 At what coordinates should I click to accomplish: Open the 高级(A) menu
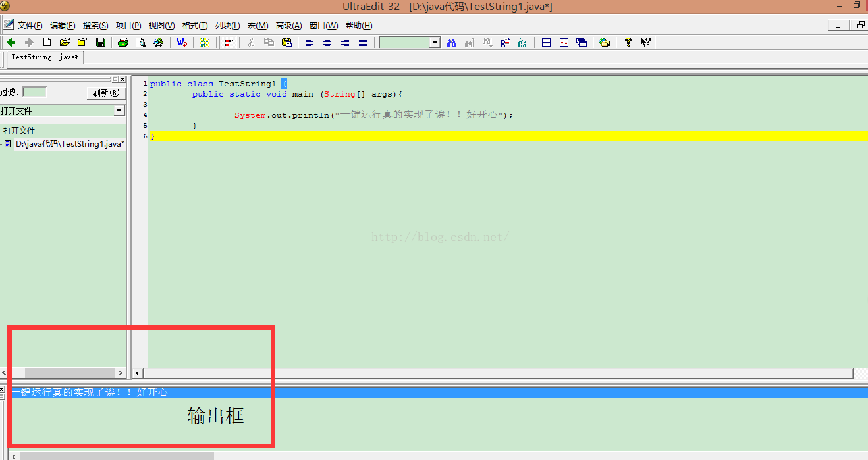click(288, 26)
